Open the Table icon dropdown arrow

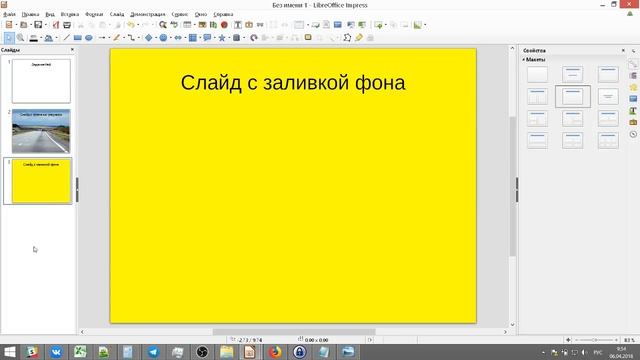coord(194,25)
